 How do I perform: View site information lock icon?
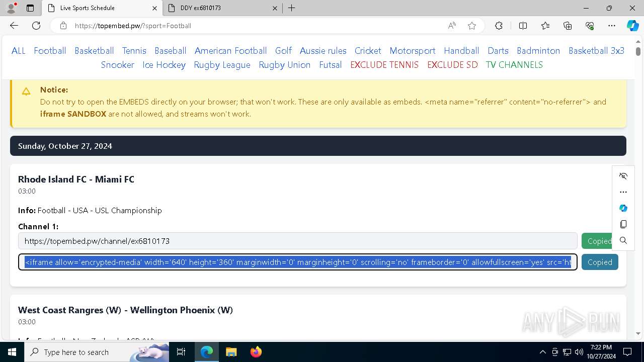tap(63, 26)
